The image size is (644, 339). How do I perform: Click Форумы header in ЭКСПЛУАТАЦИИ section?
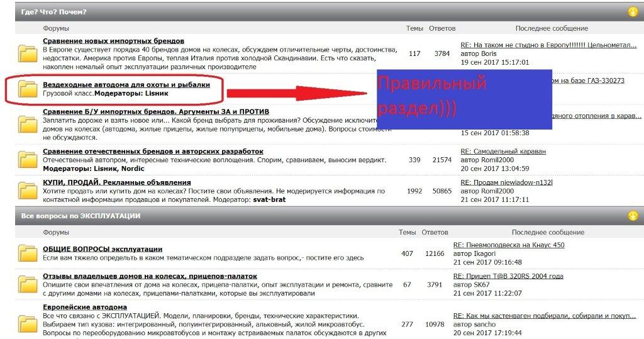click(x=56, y=232)
